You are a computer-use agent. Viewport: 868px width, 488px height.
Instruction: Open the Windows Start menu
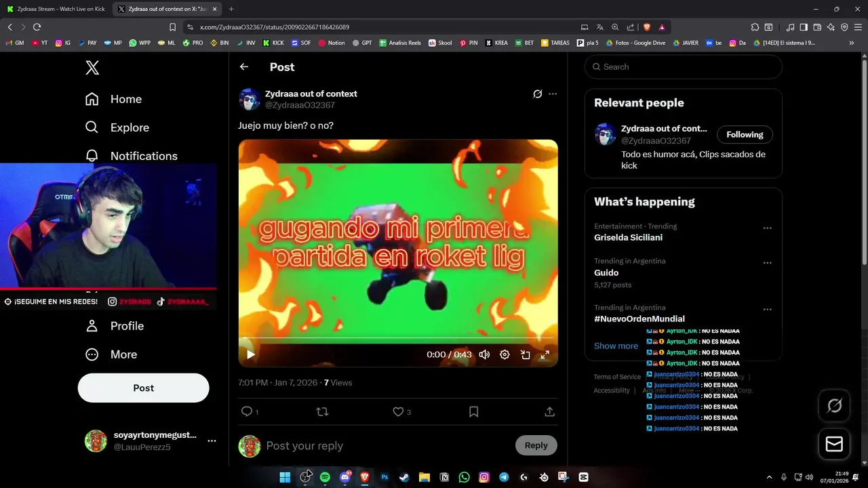(285, 477)
